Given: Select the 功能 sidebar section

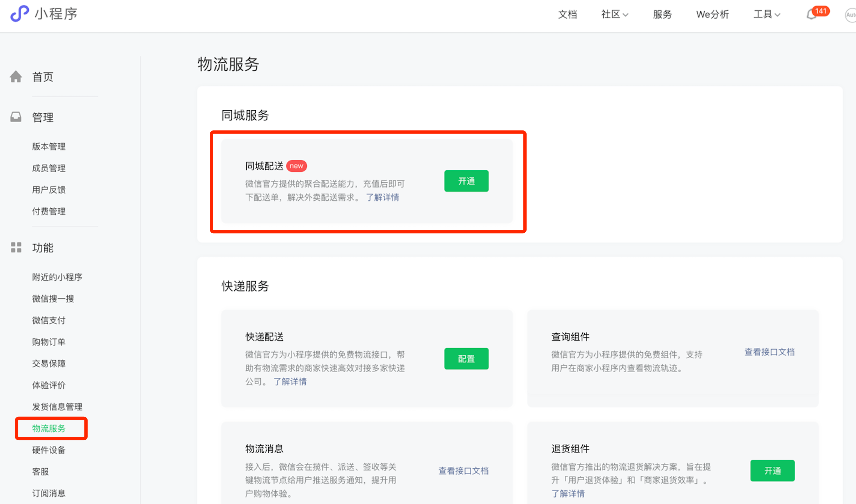Looking at the screenshot, I should pos(43,248).
